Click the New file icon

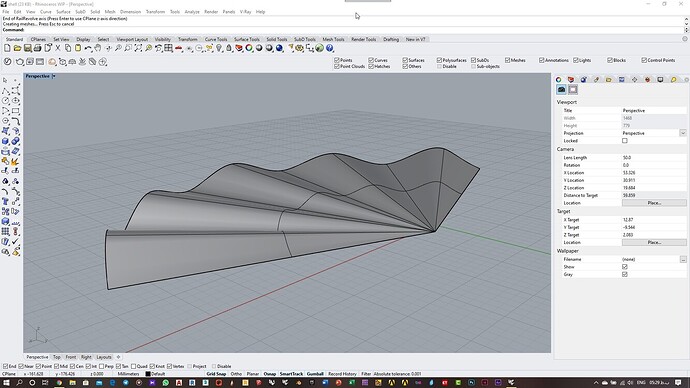(7, 48)
